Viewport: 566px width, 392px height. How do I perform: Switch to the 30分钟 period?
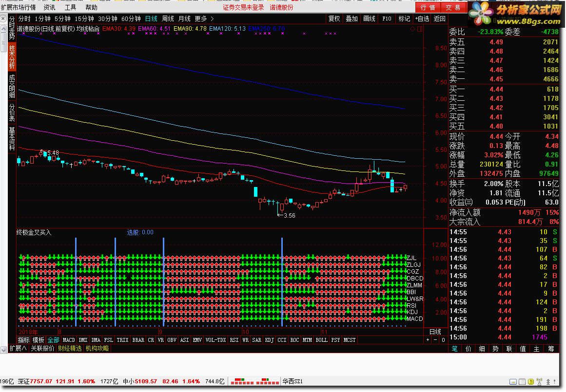108,19
